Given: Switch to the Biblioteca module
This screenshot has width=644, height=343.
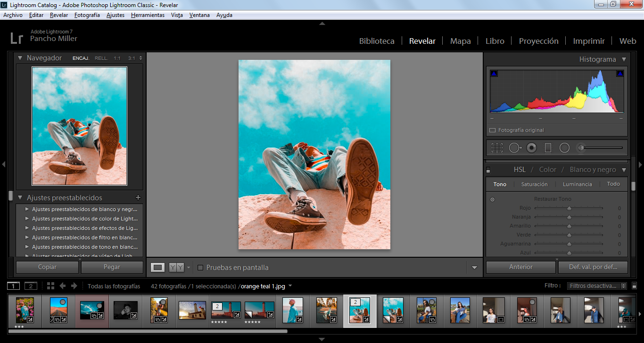Looking at the screenshot, I should [377, 41].
